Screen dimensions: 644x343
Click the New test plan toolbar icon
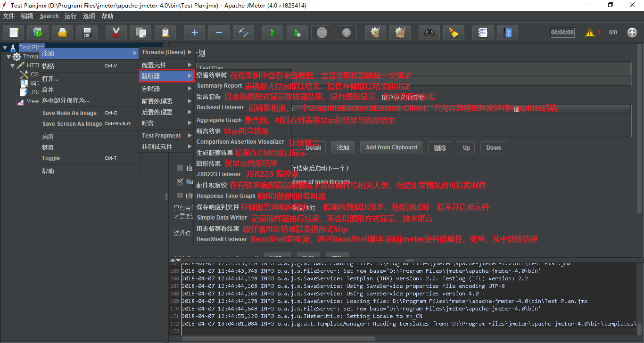(14, 33)
